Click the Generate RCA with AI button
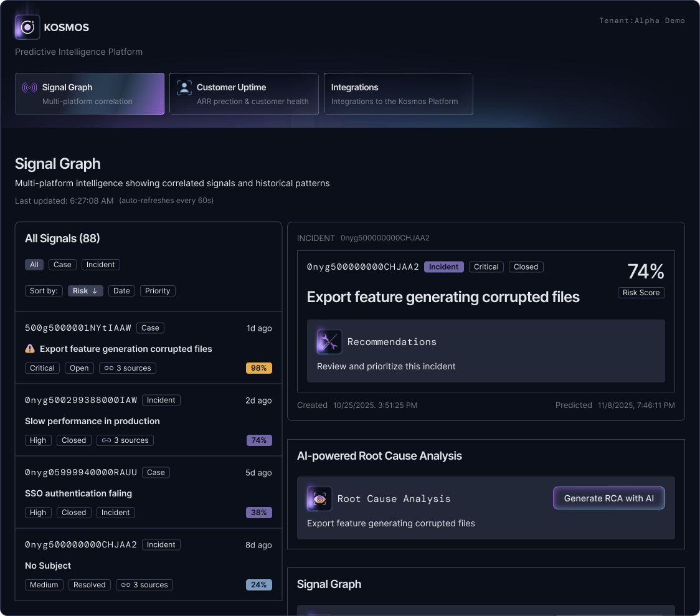 click(608, 498)
